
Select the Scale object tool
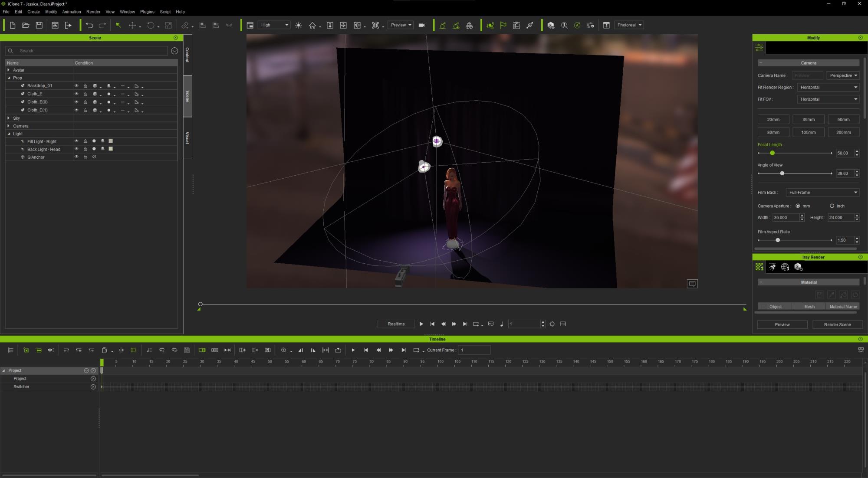click(168, 25)
